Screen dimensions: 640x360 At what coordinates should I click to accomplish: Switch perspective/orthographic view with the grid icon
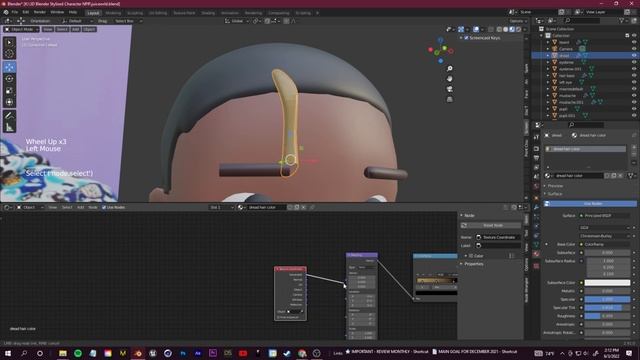pyautogui.click(x=449, y=99)
